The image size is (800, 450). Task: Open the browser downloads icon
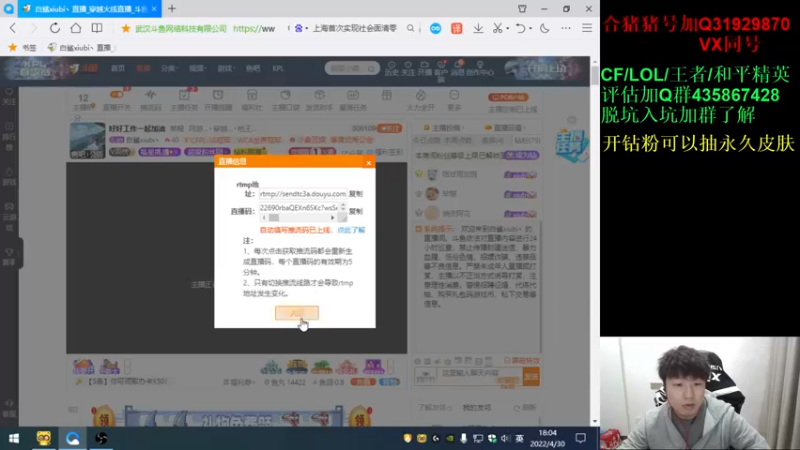point(478,29)
